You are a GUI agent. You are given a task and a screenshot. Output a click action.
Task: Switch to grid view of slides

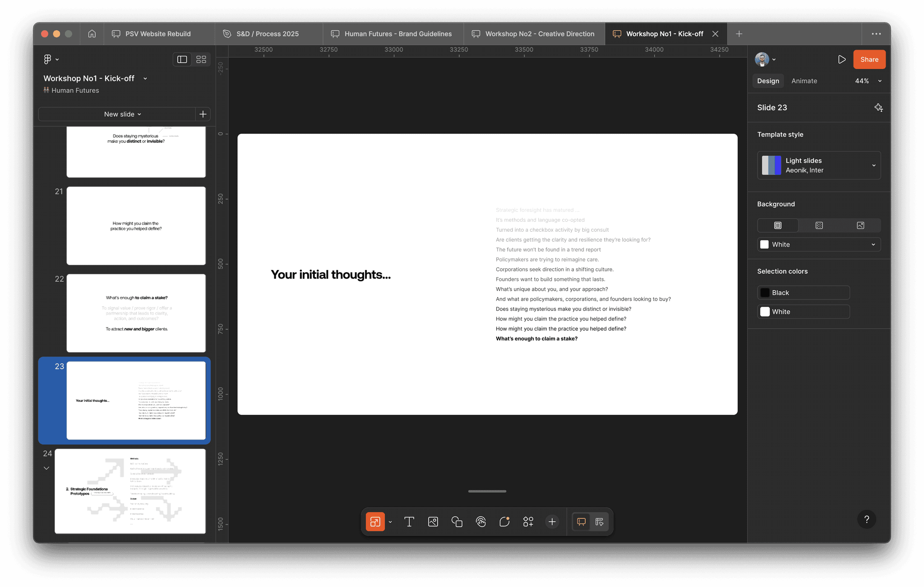(201, 60)
